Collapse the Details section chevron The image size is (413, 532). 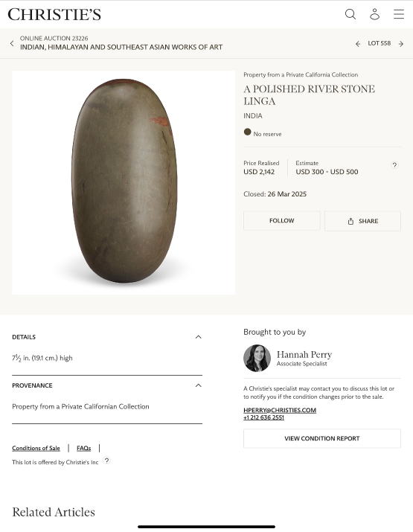tap(199, 337)
